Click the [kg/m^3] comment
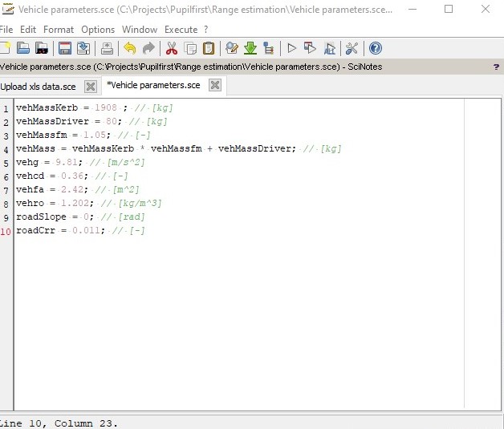Viewport: 504px width, 429px height. [x=140, y=203]
